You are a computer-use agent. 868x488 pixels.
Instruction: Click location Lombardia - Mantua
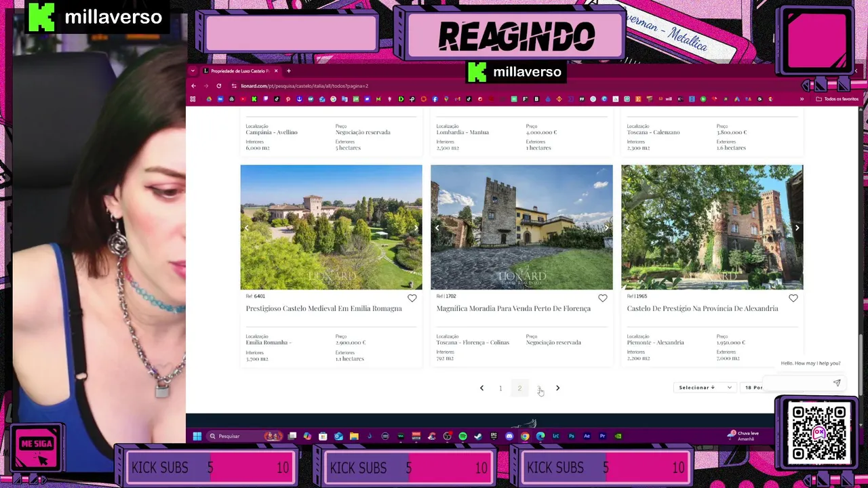[x=462, y=132]
